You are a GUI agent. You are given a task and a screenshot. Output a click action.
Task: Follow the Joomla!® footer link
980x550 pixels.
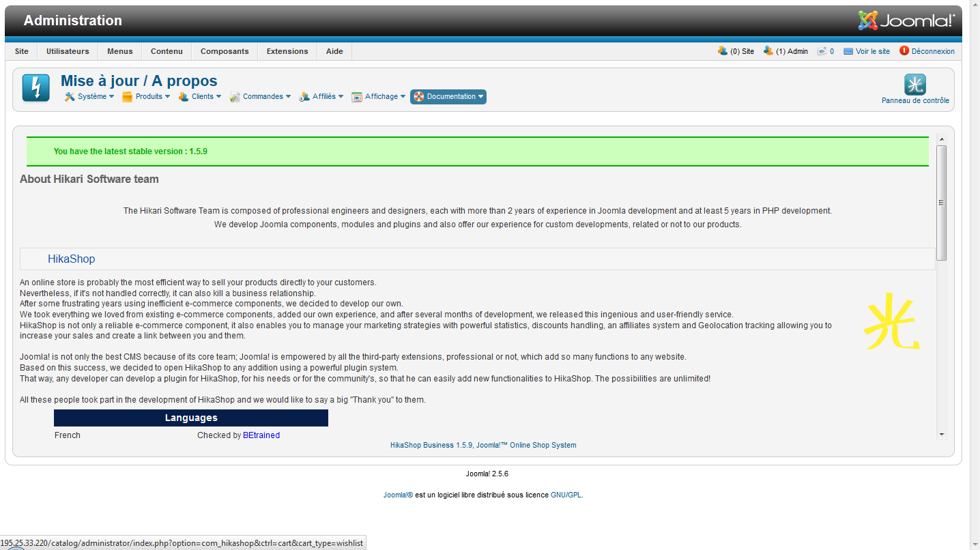pyautogui.click(x=398, y=495)
